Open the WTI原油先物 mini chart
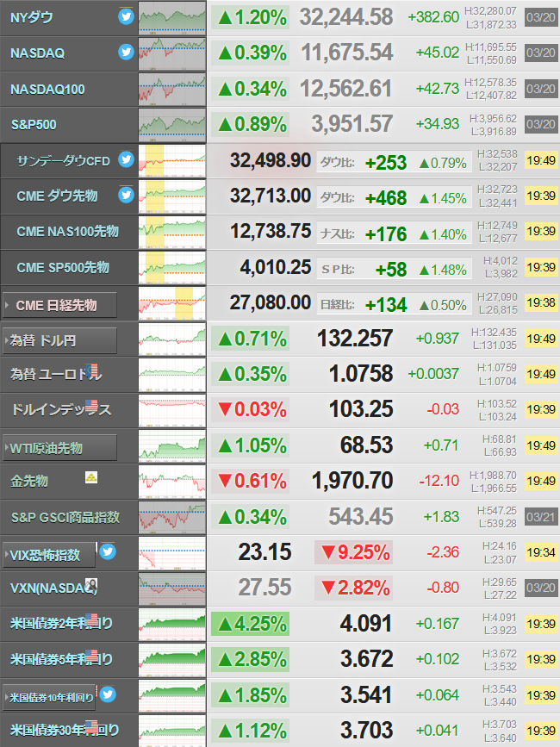This screenshot has width=560, height=747. [172, 446]
